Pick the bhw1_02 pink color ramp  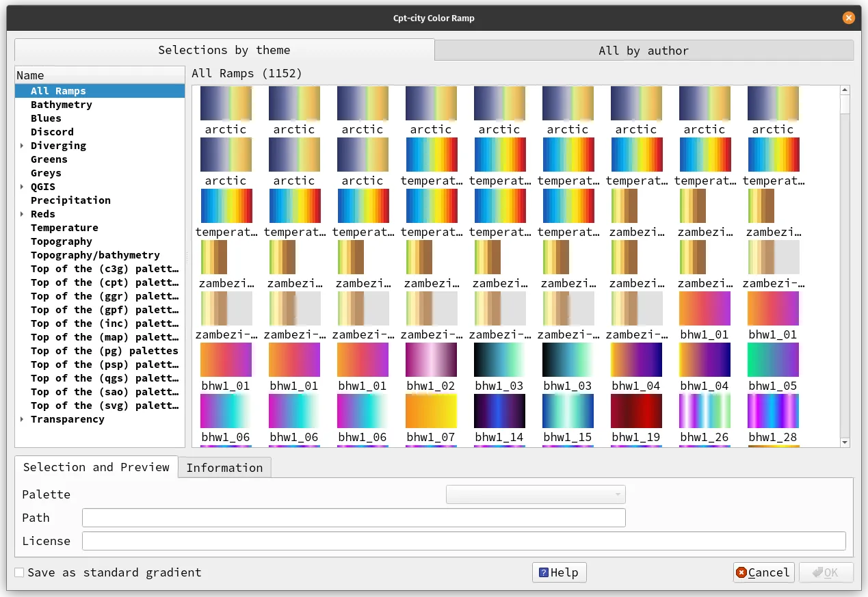click(431, 360)
